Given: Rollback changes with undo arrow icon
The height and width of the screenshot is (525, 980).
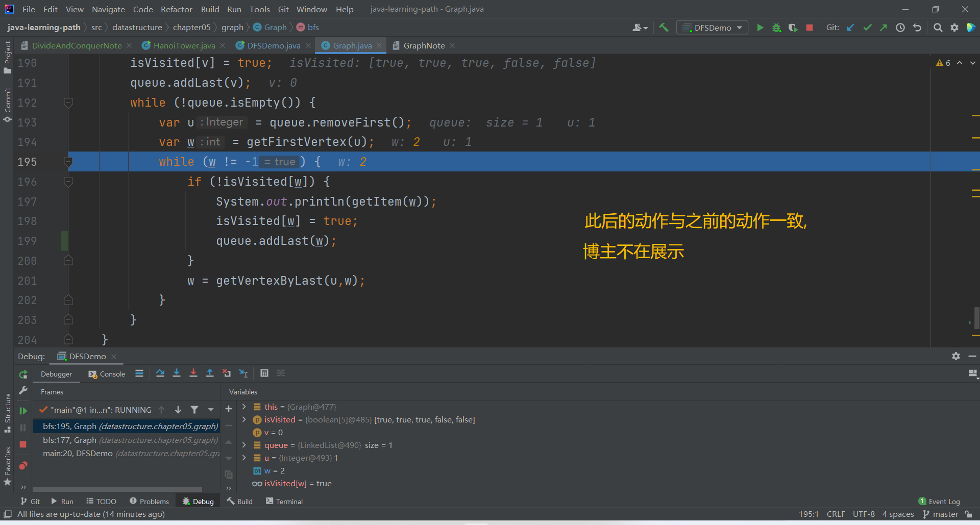Looking at the screenshot, I should pyautogui.click(x=917, y=28).
